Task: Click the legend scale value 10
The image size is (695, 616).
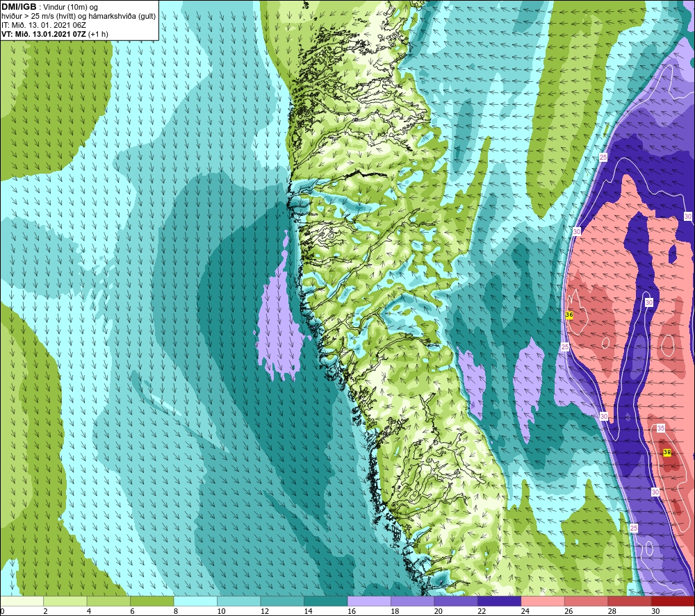Action: (221, 612)
